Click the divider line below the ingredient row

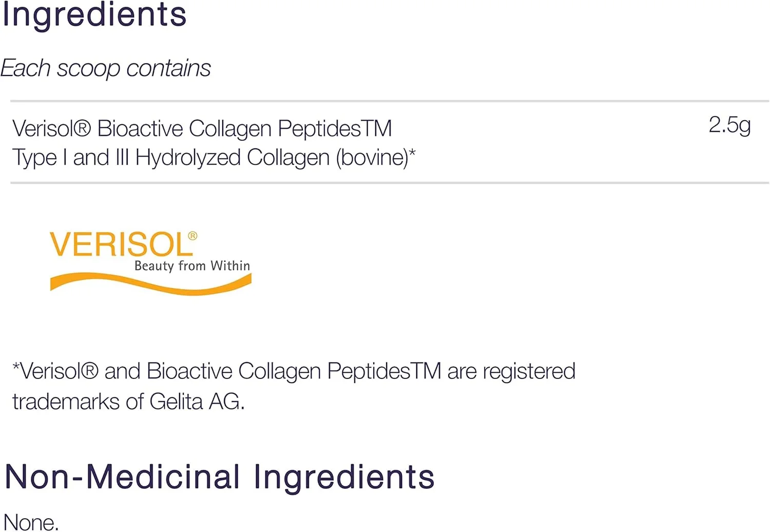[389, 182]
